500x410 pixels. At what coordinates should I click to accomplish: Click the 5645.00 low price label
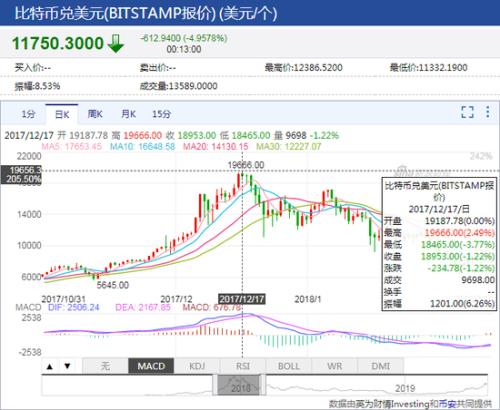[x=113, y=285]
